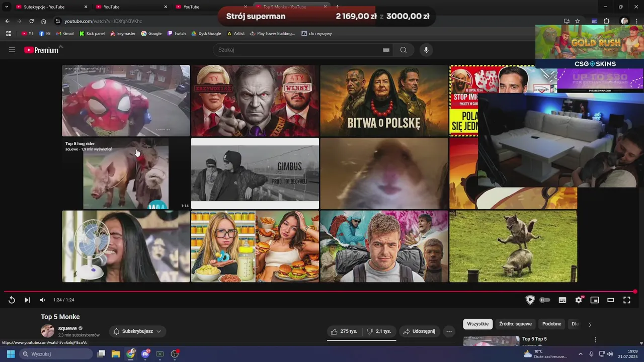The image size is (644, 362).
Task: Like the video with 275 tys.
Action: (344, 331)
